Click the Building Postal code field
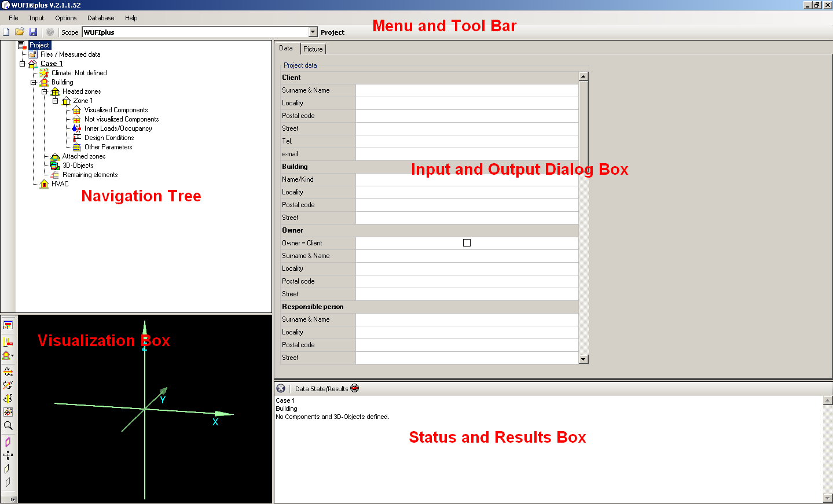This screenshot has width=833, height=504. (467, 205)
